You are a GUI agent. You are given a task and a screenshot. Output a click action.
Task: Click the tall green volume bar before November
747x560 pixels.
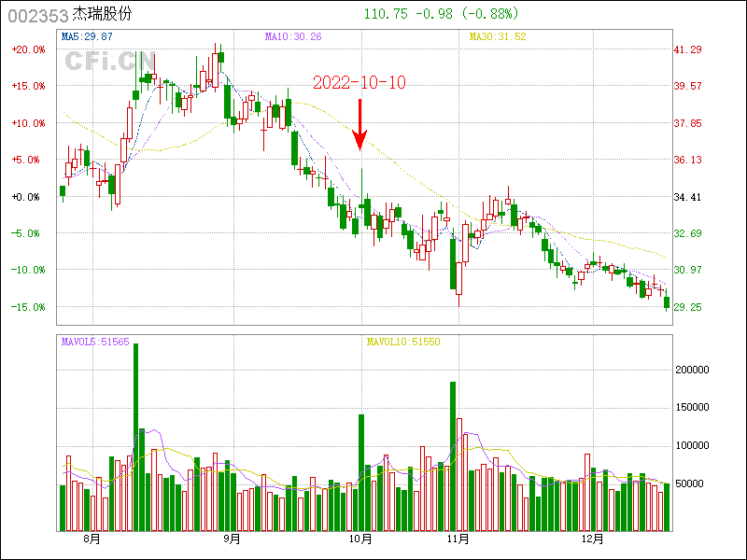click(453, 455)
